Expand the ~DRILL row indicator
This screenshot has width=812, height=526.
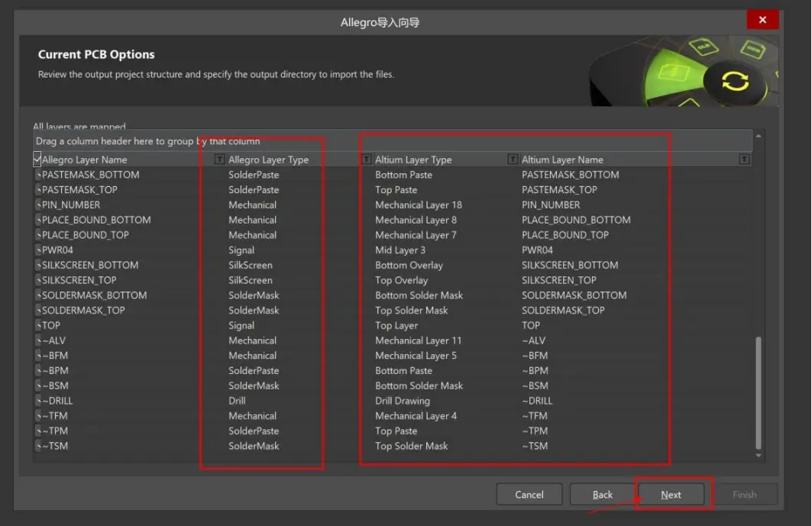tap(38, 402)
